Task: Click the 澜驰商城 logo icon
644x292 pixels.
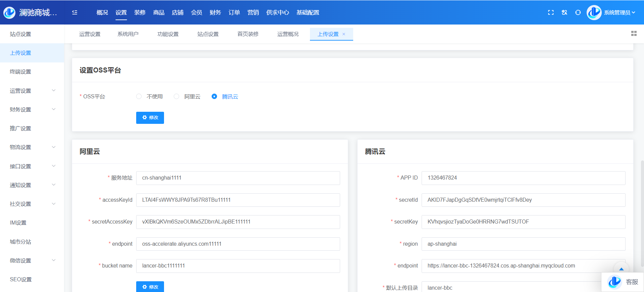Action: coord(9,12)
